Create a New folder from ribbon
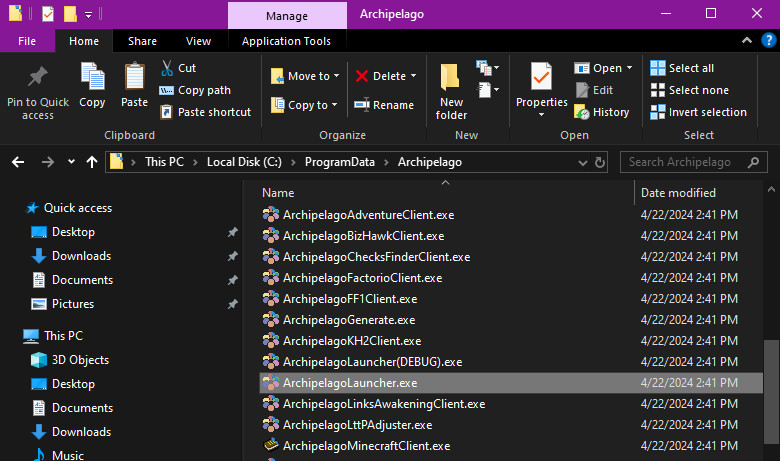Viewport: 780px width, 461px height. coord(451,78)
